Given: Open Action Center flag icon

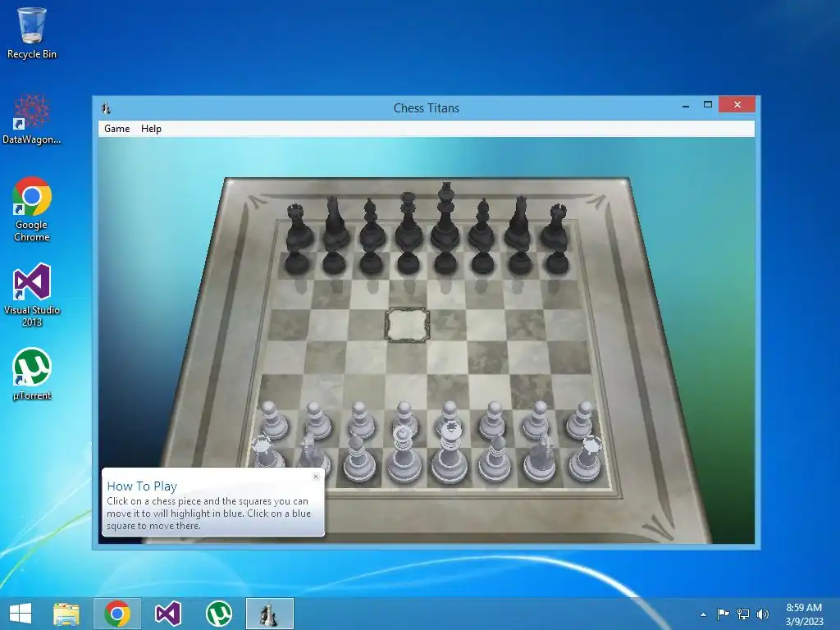Looking at the screenshot, I should tap(723, 614).
